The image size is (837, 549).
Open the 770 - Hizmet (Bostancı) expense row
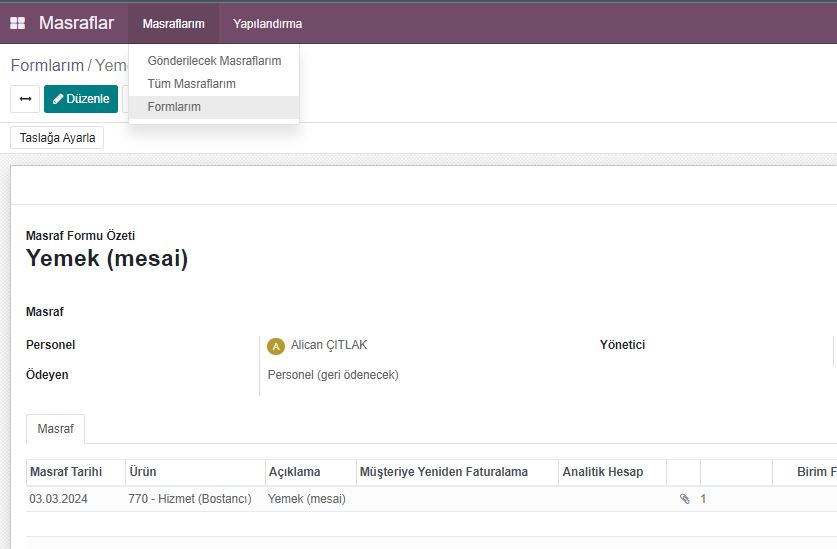coord(190,499)
